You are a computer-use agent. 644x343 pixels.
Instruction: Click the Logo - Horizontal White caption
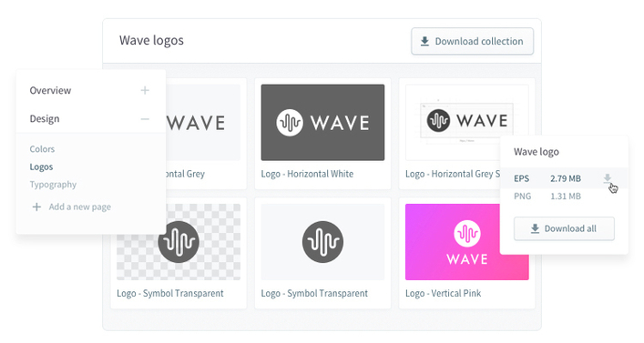click(307, 174)
